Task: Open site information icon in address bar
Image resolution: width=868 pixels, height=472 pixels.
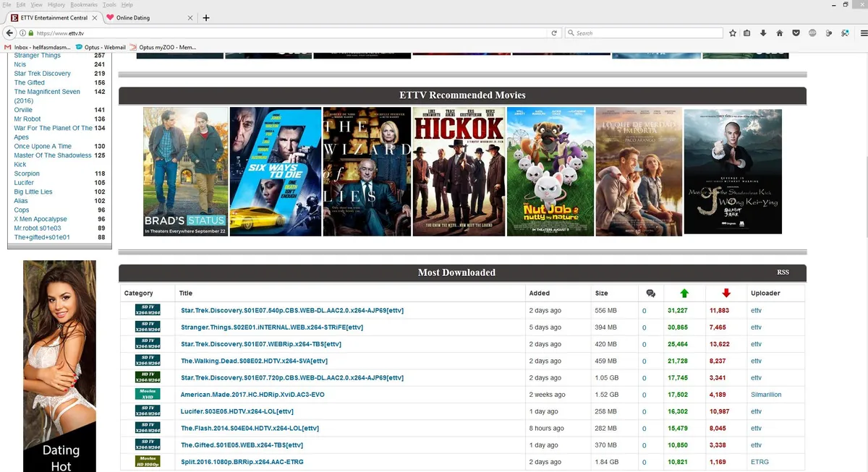Action: point(22,33)
